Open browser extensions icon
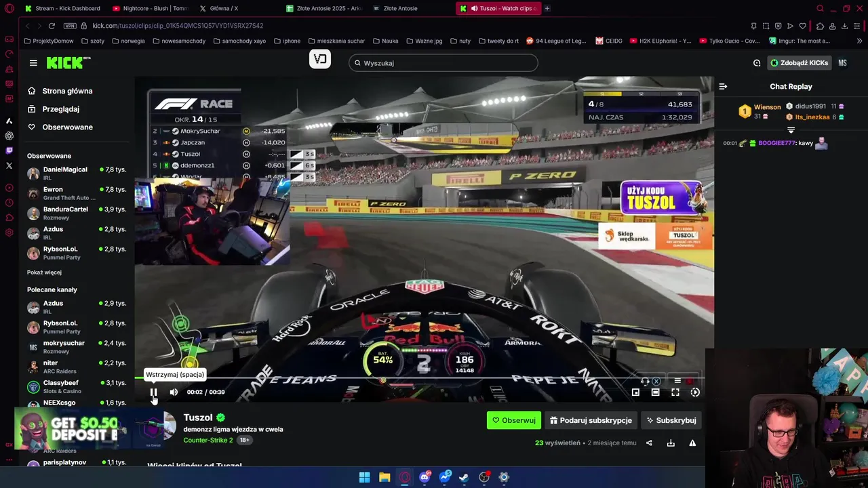Screen dimensions: 868x488 [820, 26]
